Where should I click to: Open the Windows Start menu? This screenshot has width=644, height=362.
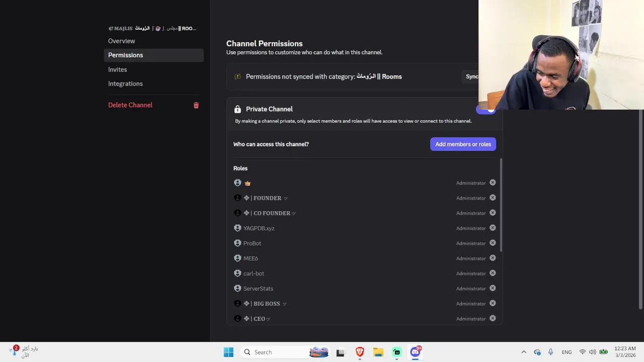point(228,352)
